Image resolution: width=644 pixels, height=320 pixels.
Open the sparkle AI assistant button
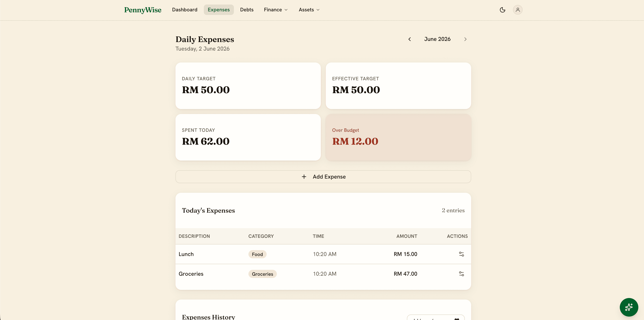pyautogui.click(x=629, y=307)
